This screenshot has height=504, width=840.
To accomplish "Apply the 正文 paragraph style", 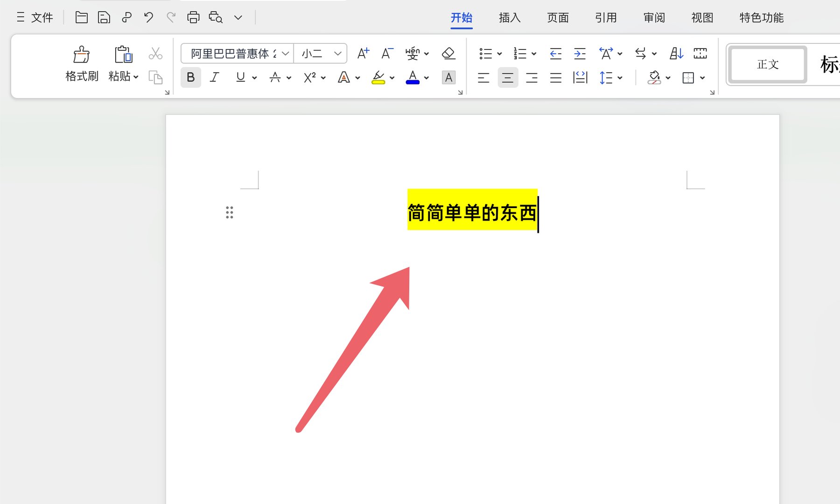I will point(767,64).
